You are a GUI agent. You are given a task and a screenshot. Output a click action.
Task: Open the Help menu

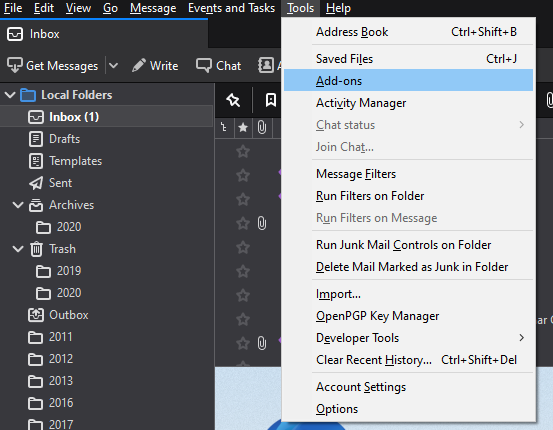(338, 8)
